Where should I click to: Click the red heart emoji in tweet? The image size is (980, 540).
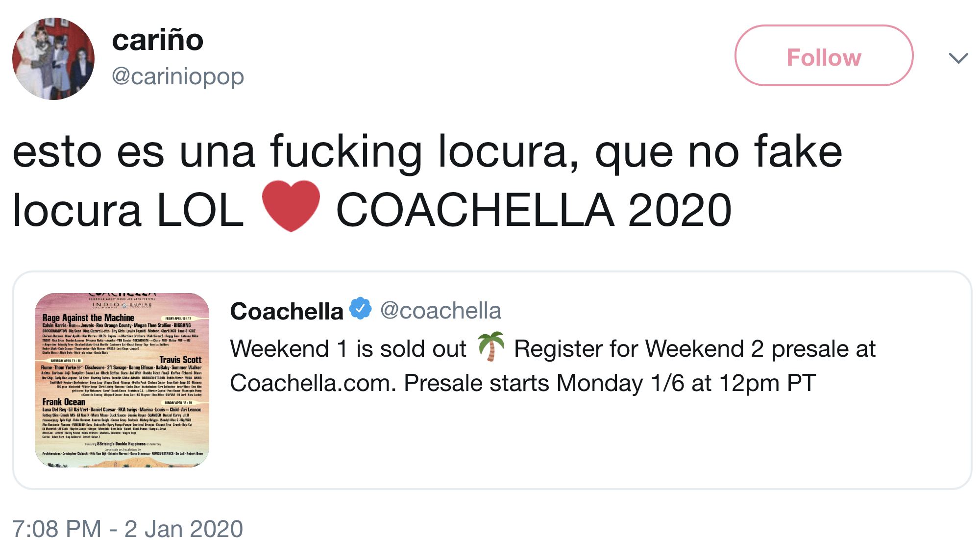pos(291,206)
